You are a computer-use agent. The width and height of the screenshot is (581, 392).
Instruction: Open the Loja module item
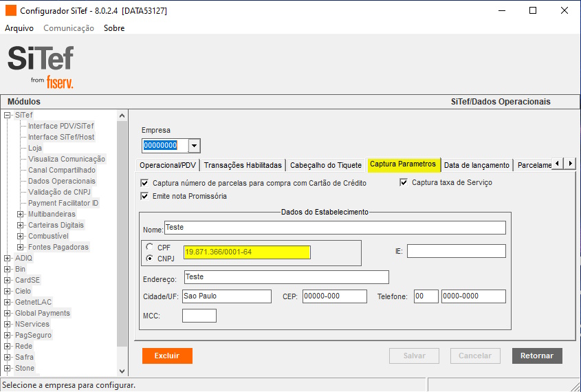35,149
